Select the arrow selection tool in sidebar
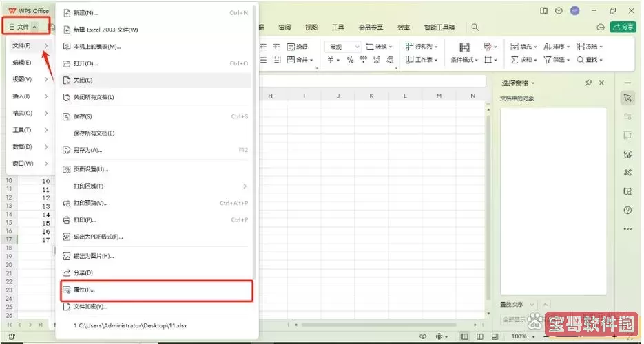 [627, 98]
